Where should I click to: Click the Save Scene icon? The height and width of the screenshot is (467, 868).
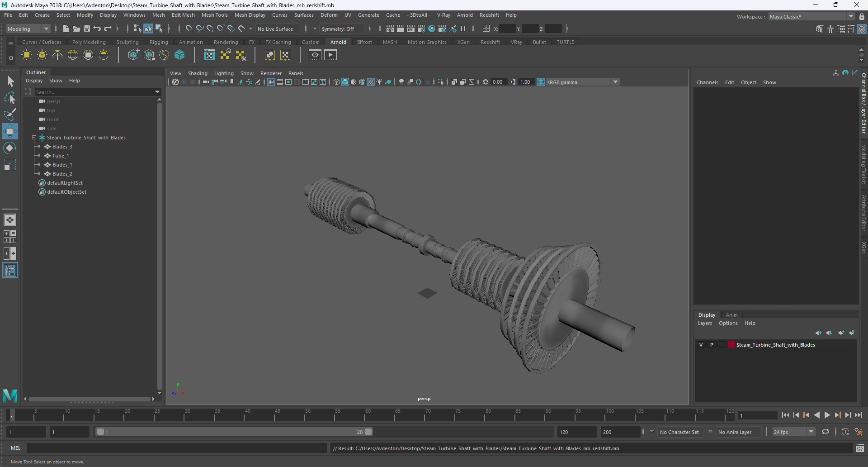(x=87, y=29)
